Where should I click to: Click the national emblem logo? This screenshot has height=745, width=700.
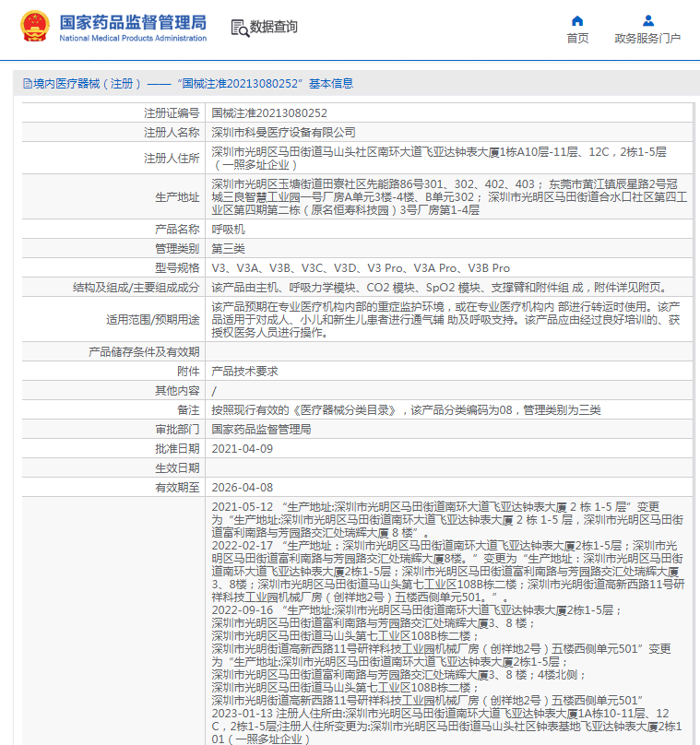point(34,27)
